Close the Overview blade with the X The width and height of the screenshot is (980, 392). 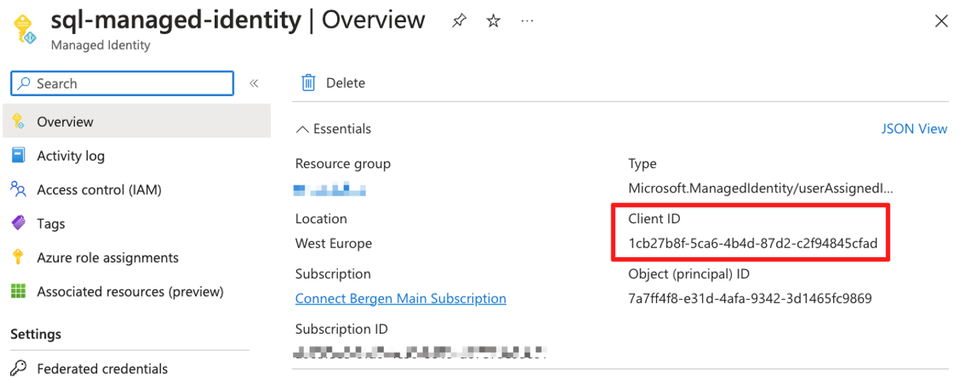click(x=941, y=21)
